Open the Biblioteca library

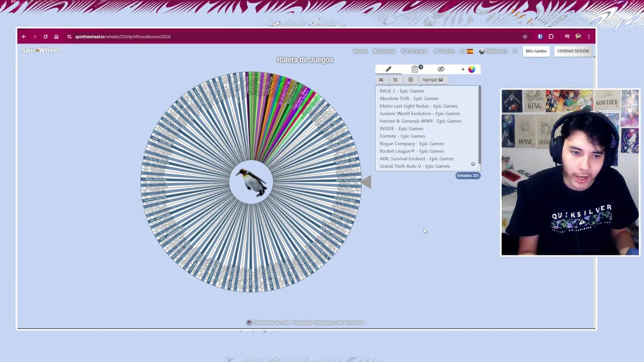pos(493,51)
